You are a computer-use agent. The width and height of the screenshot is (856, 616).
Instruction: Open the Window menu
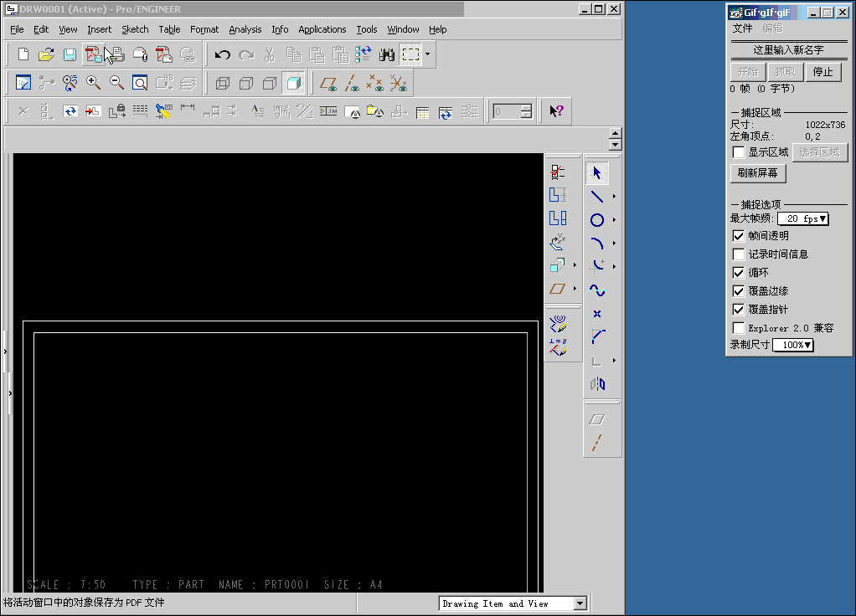coord(403,29)
